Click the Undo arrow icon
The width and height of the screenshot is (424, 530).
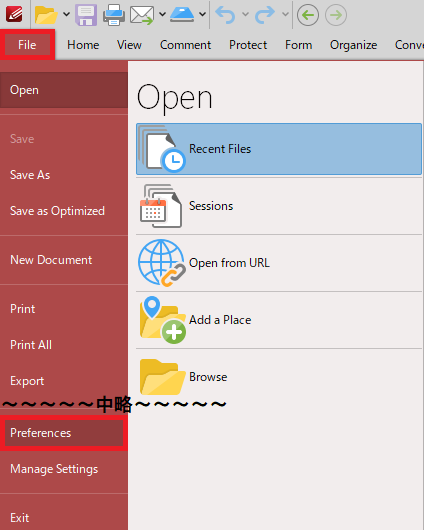(226, 15)
